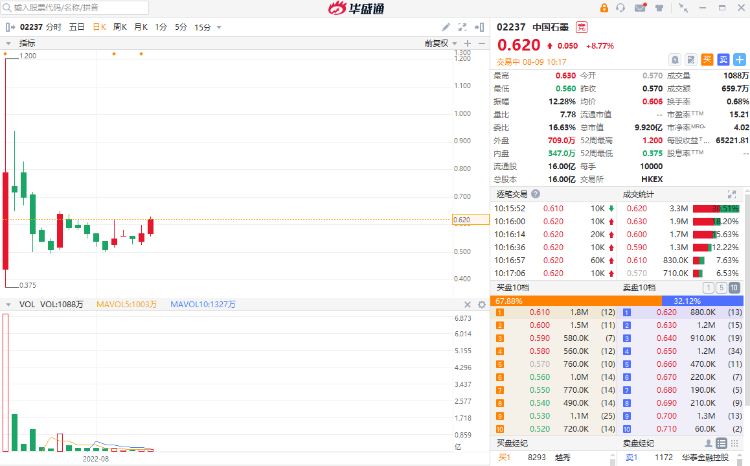Select 周K weekly candlestick tab
The width and height of the screenshot is (750, 466).
coord(120,27)
